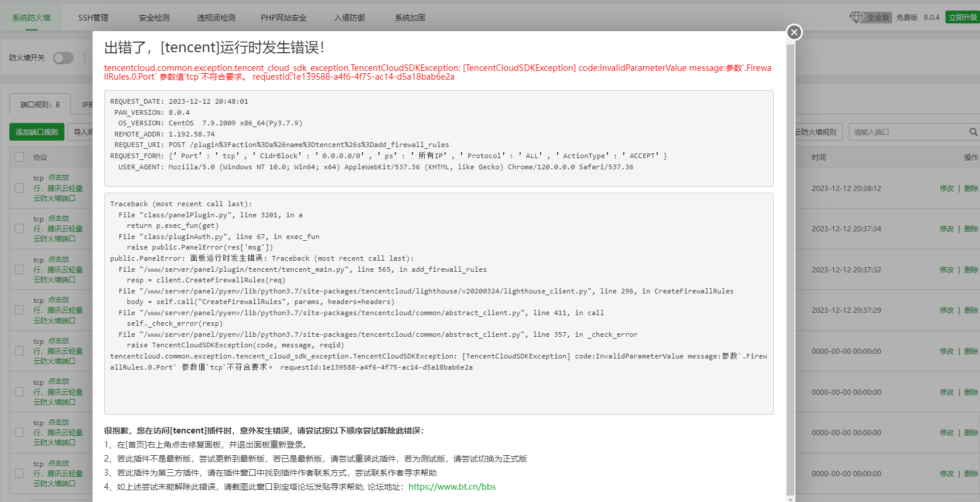
Task: Click the 企业版 label
Action: tap(878, 18)
